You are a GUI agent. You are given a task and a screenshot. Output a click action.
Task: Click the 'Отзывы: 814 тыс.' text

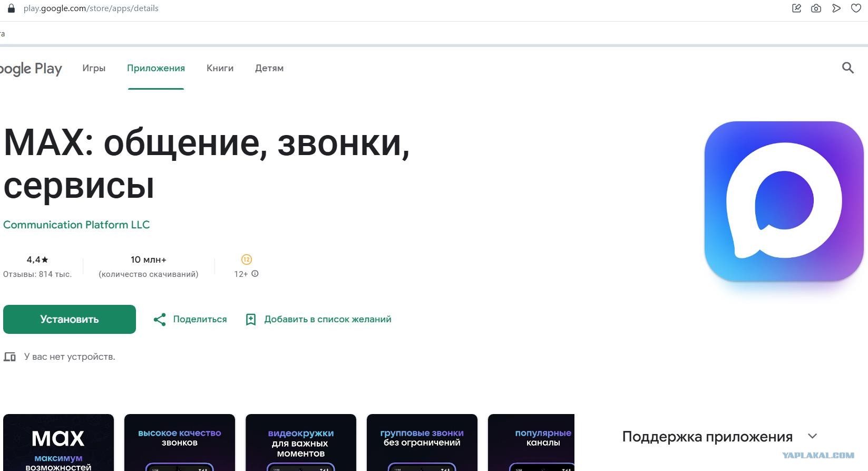point(37,274)
